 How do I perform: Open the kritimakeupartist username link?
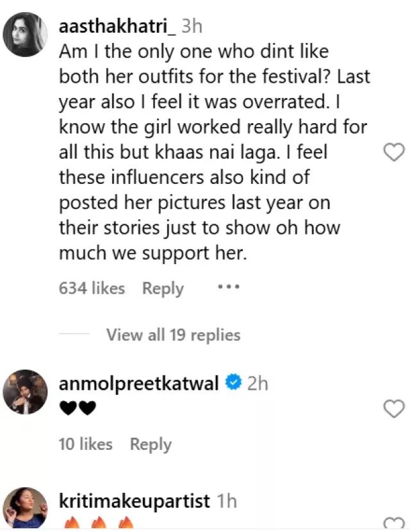point(134,500)
